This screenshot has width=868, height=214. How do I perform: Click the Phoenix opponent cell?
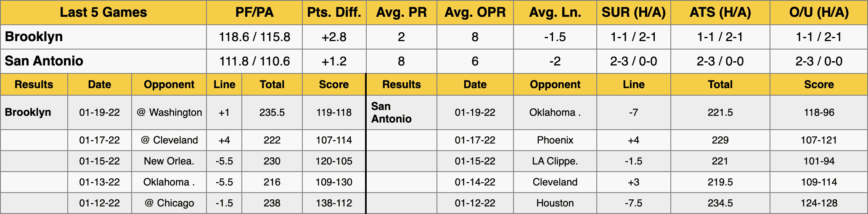click(x=555, y=140)
